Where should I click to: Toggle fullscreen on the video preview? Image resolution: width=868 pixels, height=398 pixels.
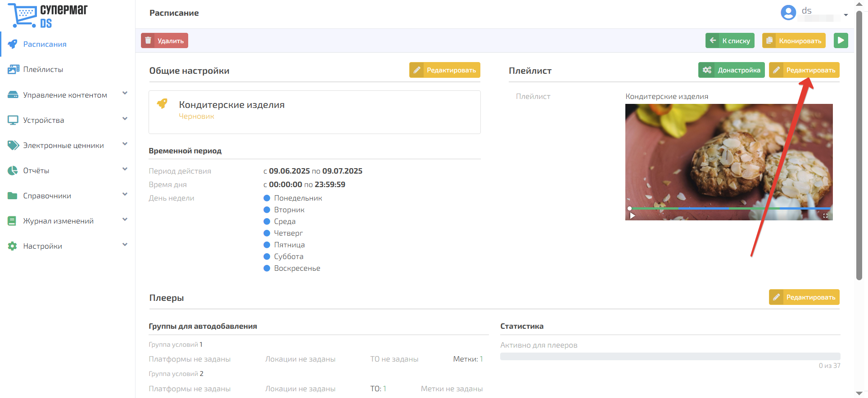click(x=825, y=216)
